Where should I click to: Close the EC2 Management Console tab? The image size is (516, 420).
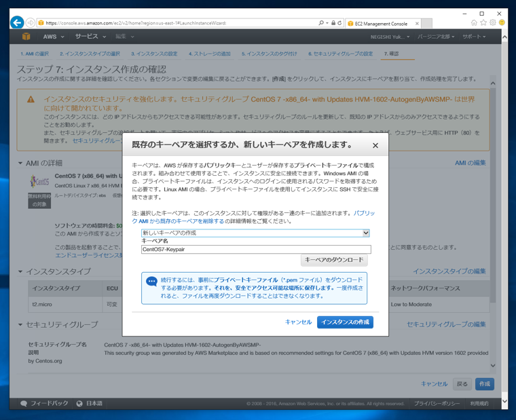click(x=417, y=24)
